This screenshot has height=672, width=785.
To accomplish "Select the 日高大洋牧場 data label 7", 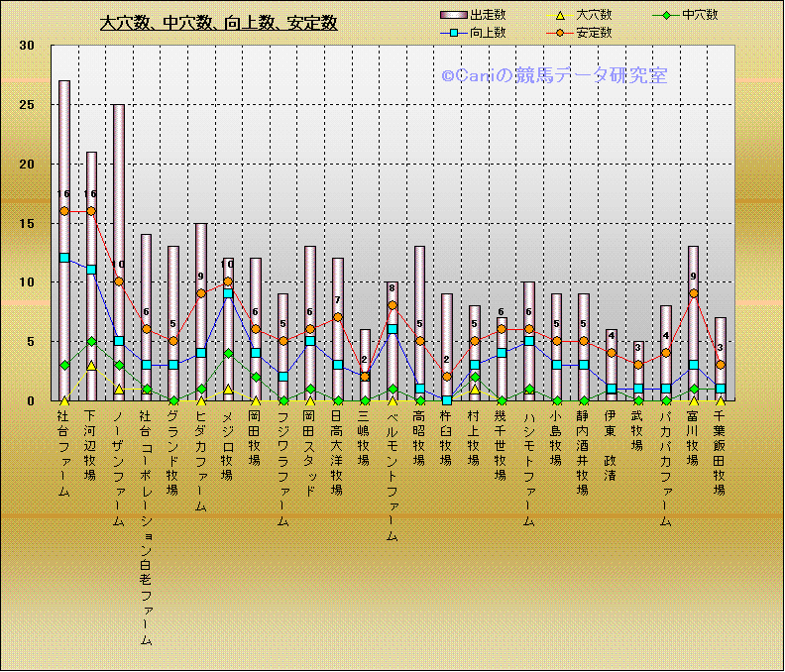I will click(x=338, y=300).
